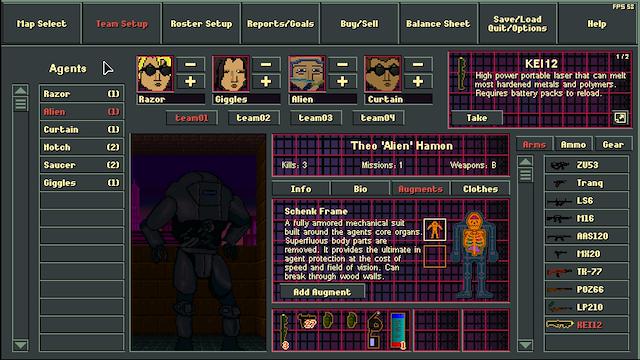Click the minus button next to Curtain

click(x=418, y=64)
